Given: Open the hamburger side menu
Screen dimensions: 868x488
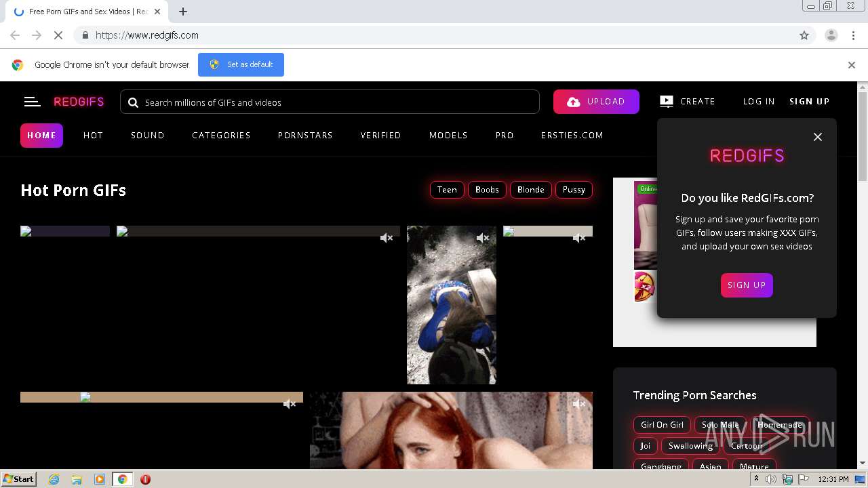Looking at the screenshot, I should [x=32, y=102].
